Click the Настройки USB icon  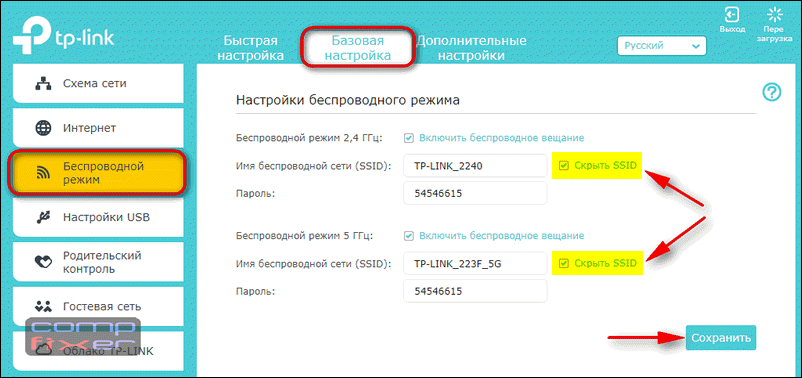[x=43, y=217]
